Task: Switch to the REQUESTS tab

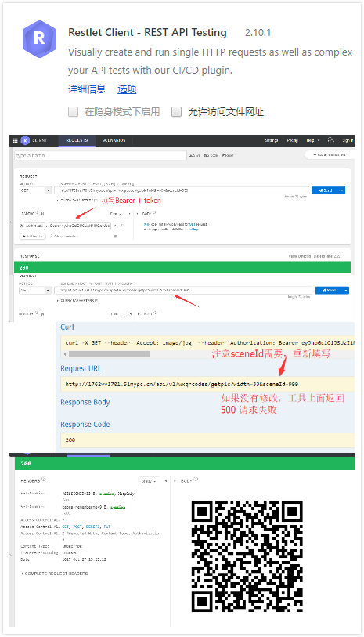Action: coord(77,140)
